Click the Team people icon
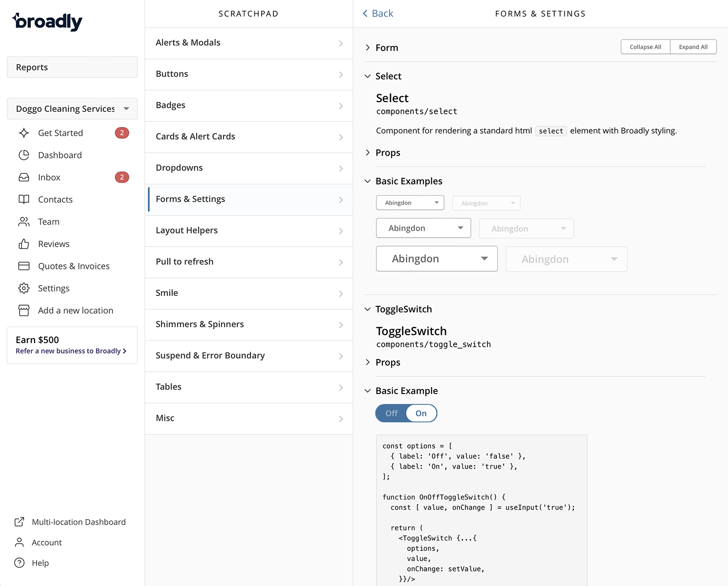Viewport: 728px width, 586px height. click(x=24, y=222)
